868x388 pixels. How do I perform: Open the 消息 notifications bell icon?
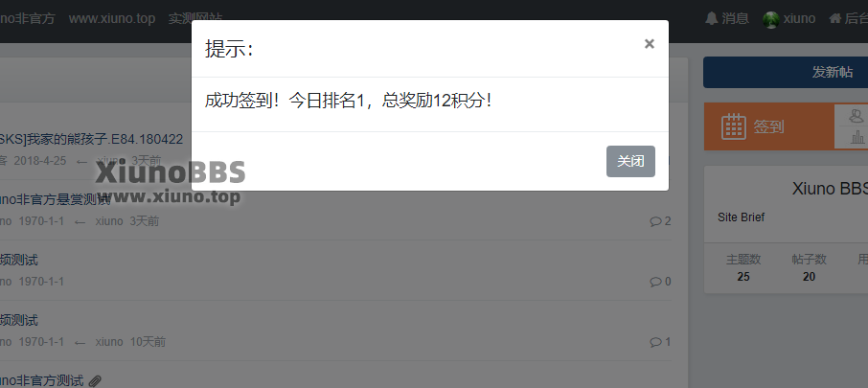point(711,18)
